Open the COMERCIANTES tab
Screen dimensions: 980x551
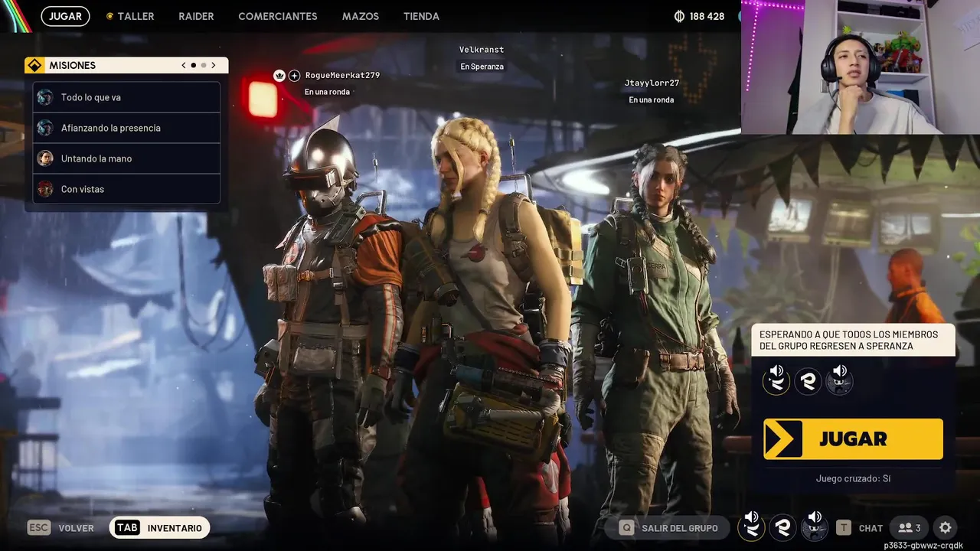coord(278,16)
